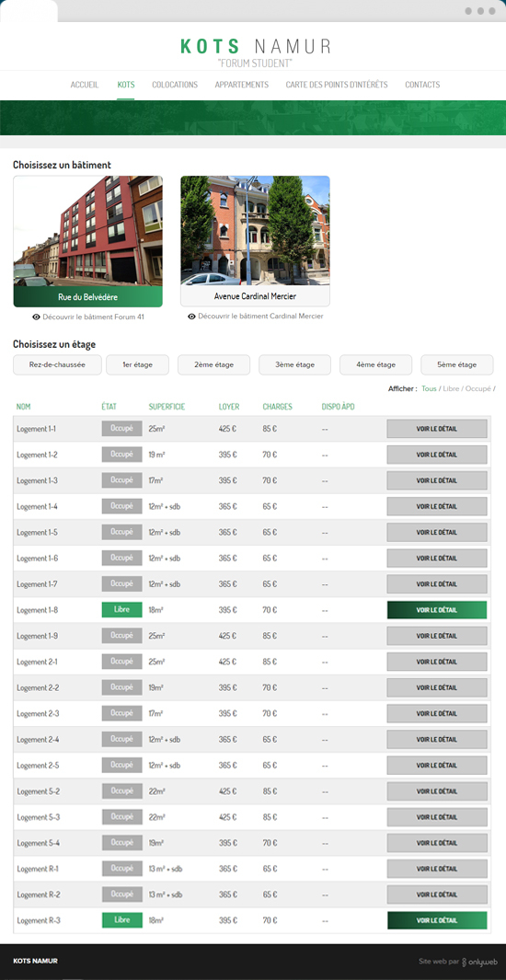Click the Libre status badge of Logement R-3
This screenshot has width=506, height=980.
(121, 920)
